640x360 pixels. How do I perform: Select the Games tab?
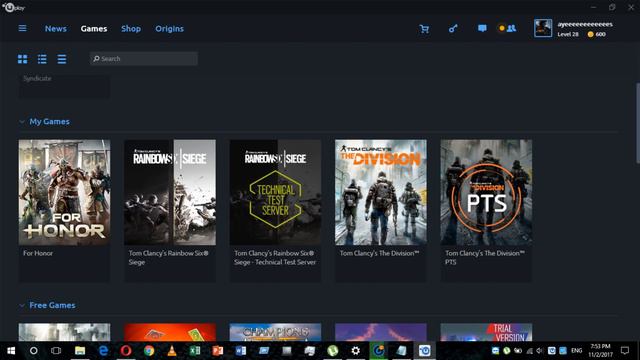(x=94, y=29)
